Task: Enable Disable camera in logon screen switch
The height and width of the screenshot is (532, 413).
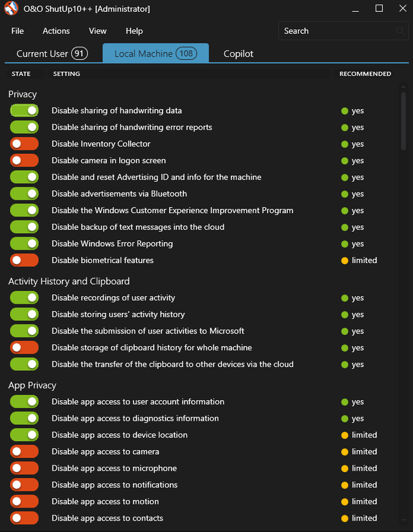Action: tap(24, 160)
